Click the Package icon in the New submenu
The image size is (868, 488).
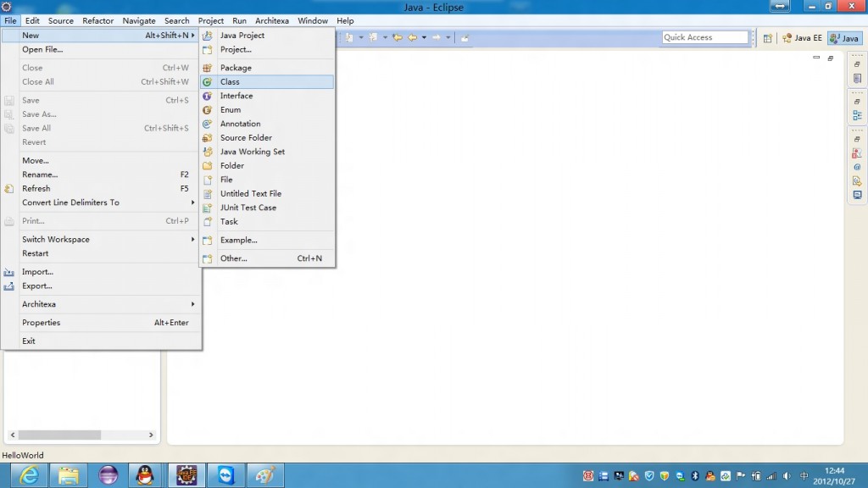coord(207,68)
